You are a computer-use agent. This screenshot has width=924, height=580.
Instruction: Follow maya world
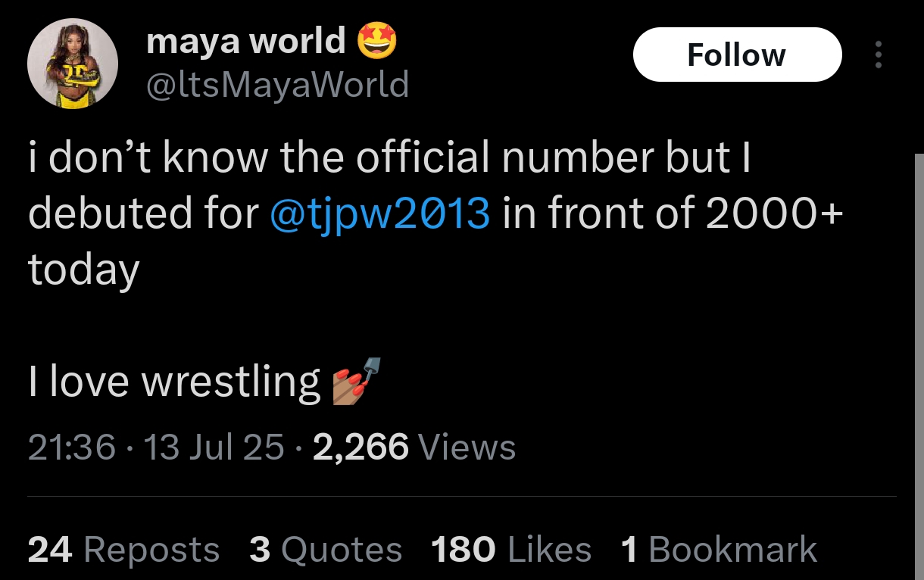737,55
